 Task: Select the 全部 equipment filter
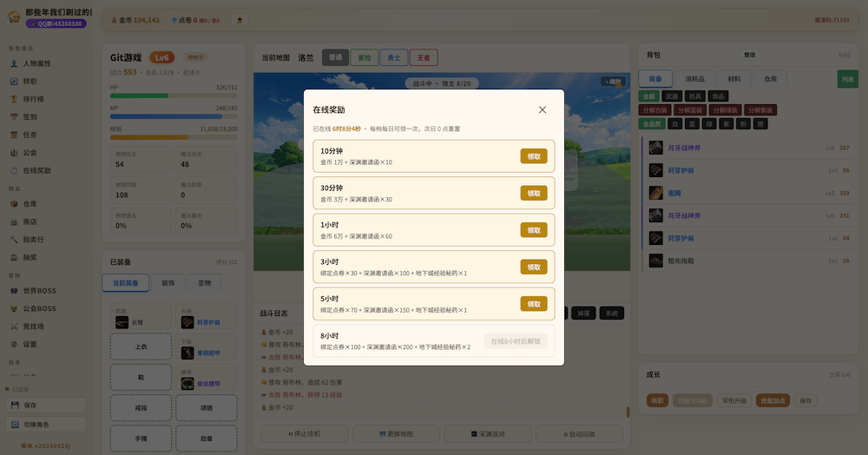[x=648, y=96]
